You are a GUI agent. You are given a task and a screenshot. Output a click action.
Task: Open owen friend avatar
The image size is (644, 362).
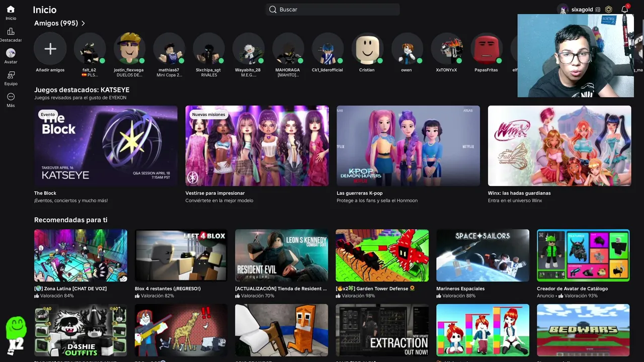407,49
